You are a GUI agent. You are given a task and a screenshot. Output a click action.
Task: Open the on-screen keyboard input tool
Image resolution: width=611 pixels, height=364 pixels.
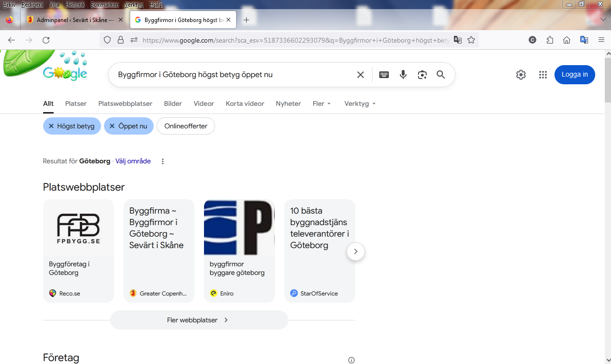pos(384,75)
